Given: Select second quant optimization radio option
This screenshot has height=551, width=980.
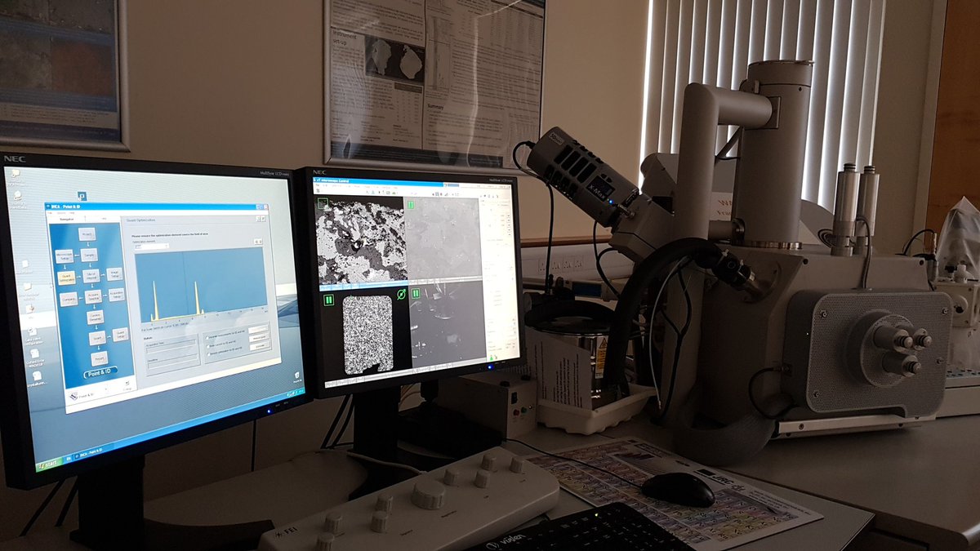Looking at the screenshot, I should tap(207, 346).
